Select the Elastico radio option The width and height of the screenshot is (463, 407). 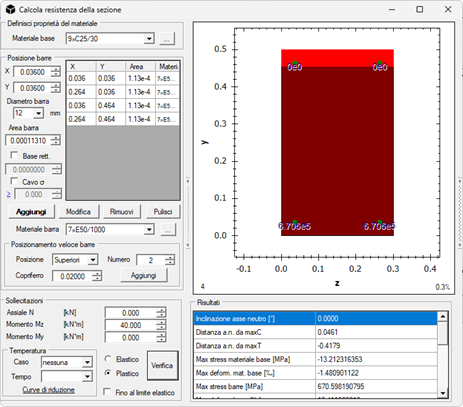pos(108,359)
